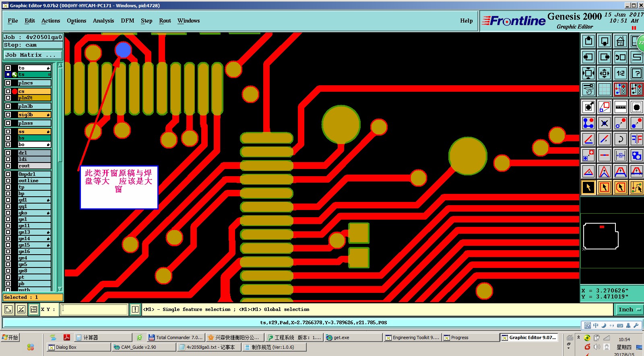
Task: Click the edit marker on the 'sig3b' row
Action: pyautogui.click(x=48, y=115)
